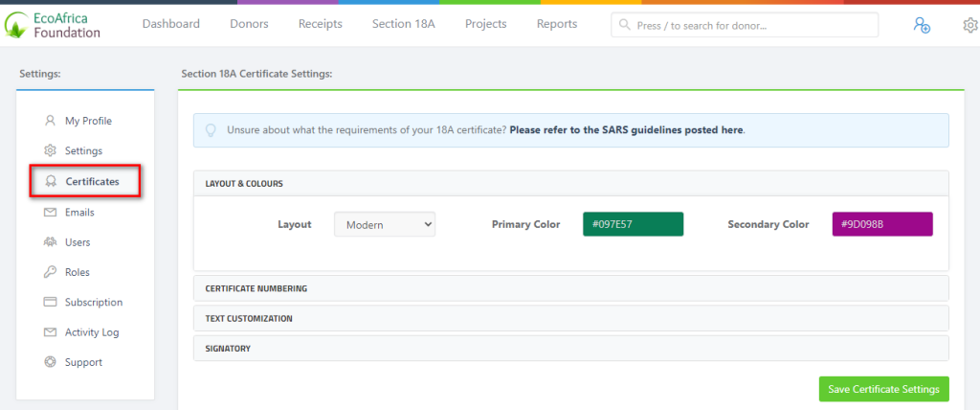Click the Support lifebuoy icon

tap(50, 362)
